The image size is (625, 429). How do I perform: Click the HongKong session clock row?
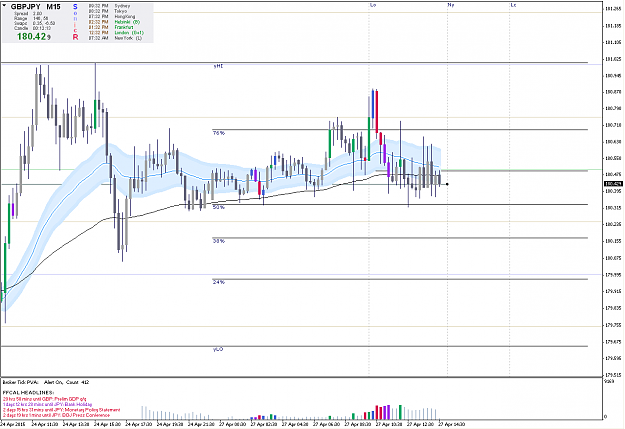112,17
